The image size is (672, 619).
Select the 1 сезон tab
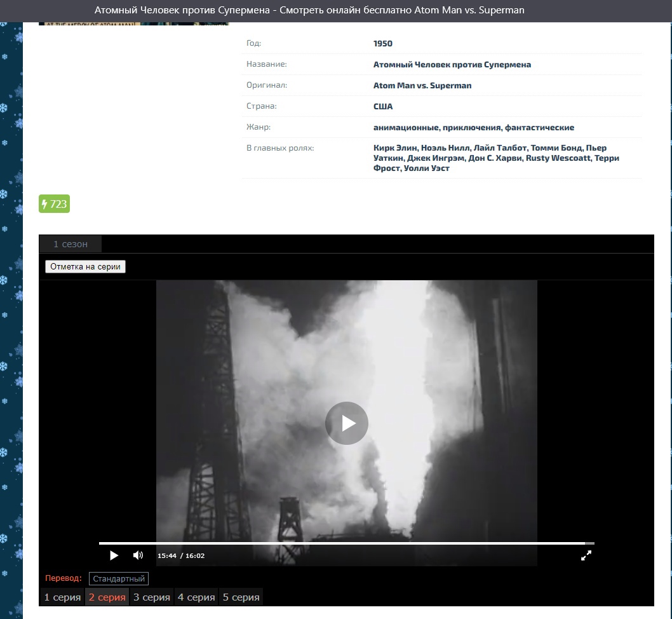[x=71, y=244]
